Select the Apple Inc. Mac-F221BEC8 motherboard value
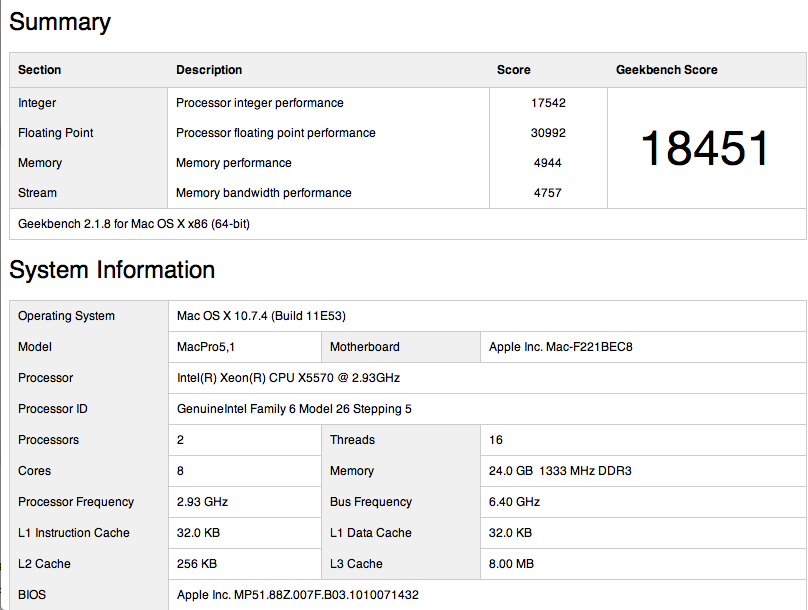This screenshot has width=808, height=610. 561,347
